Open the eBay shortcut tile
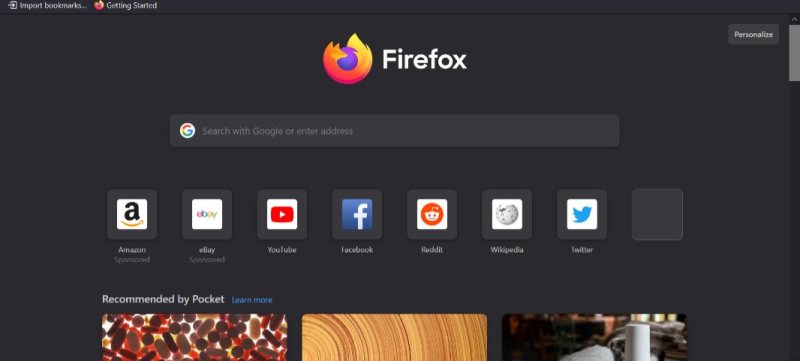The height and width of the screenshot is (361, 800). pyautogui.click(x=207, y=214)
